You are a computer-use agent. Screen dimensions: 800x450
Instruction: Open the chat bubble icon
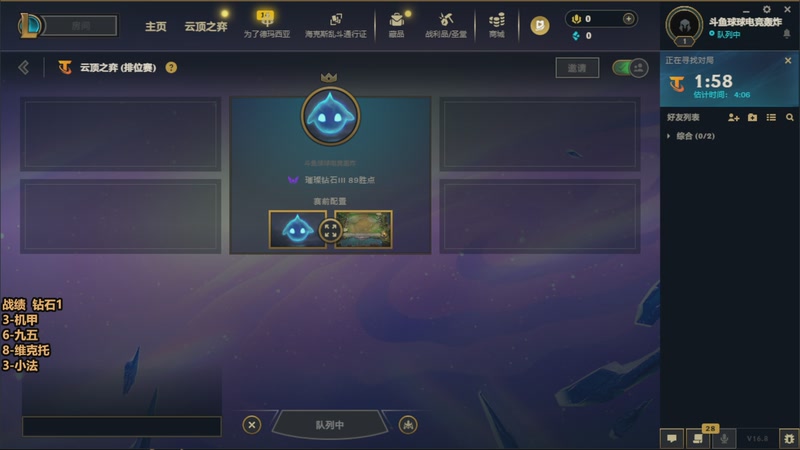click(x=672, y=438)
